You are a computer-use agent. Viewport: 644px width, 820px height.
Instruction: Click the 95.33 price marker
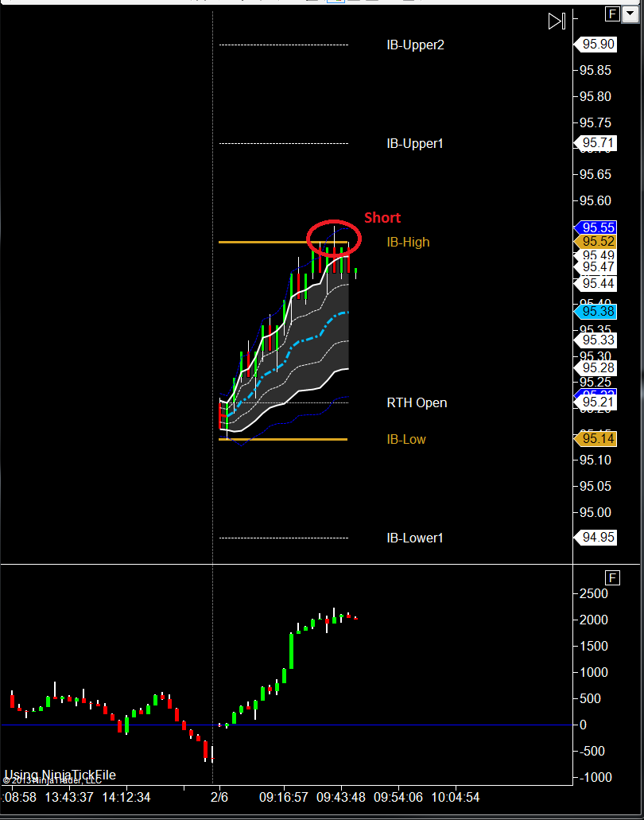coord(596,340)
